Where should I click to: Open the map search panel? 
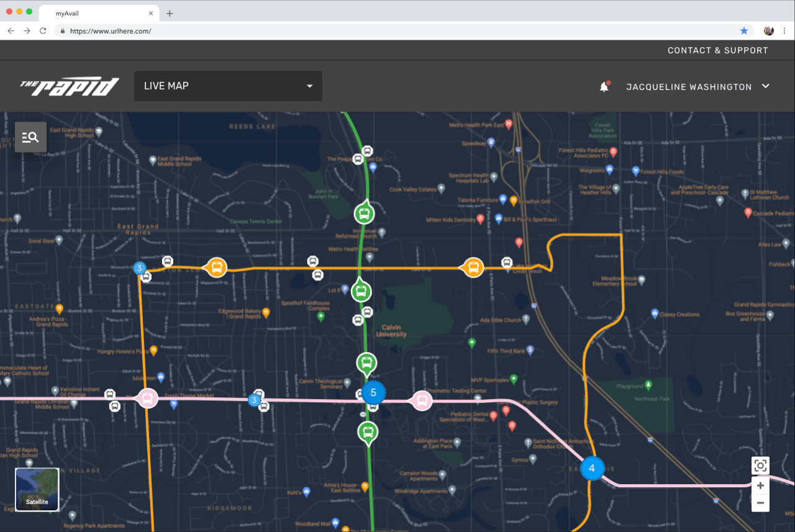pyautogui.click(x=30, y=137)
